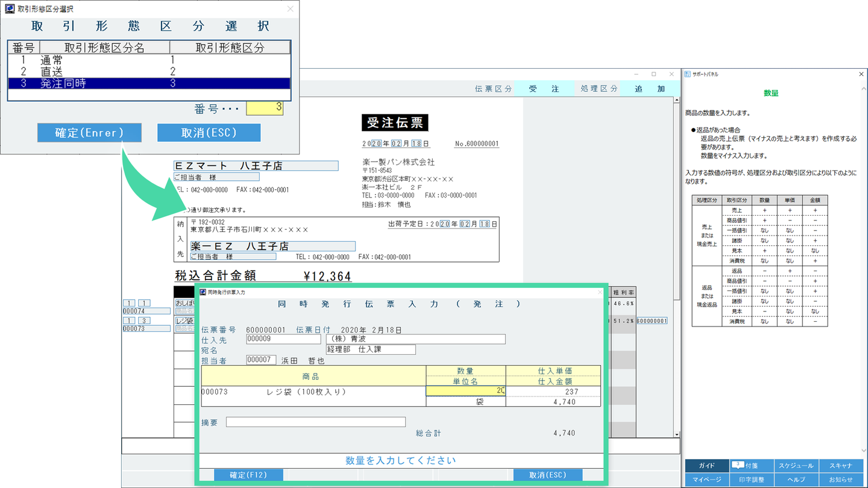The width and height of the screenshot is (868, 488).
Task: Click the 番号 input field
Action: [265, 108]
